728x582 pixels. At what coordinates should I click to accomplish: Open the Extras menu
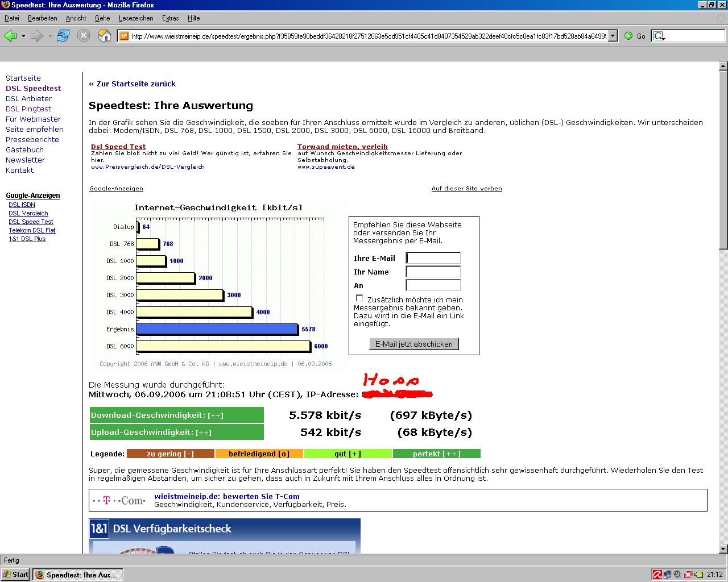pyautogui.click(x=170, y=18)
